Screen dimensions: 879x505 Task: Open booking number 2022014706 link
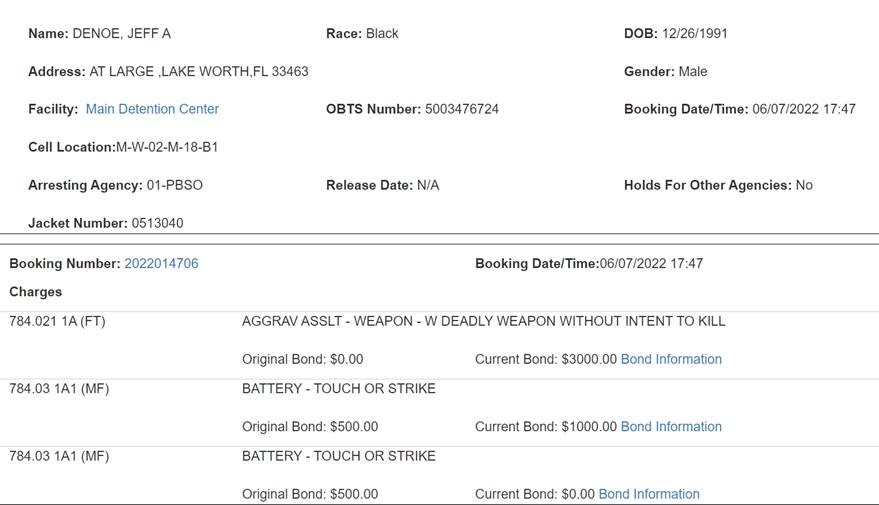tap(161, 263)
